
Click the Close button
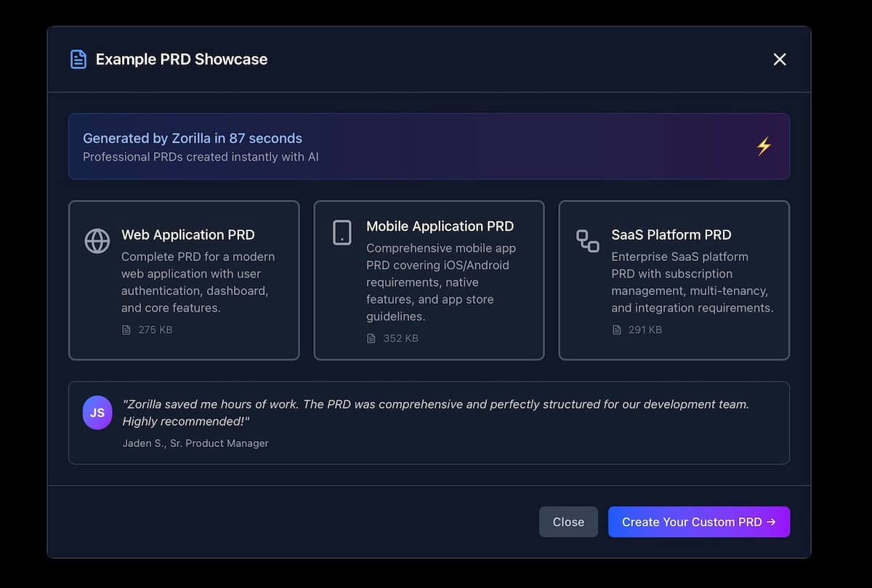tap(568, 522)
